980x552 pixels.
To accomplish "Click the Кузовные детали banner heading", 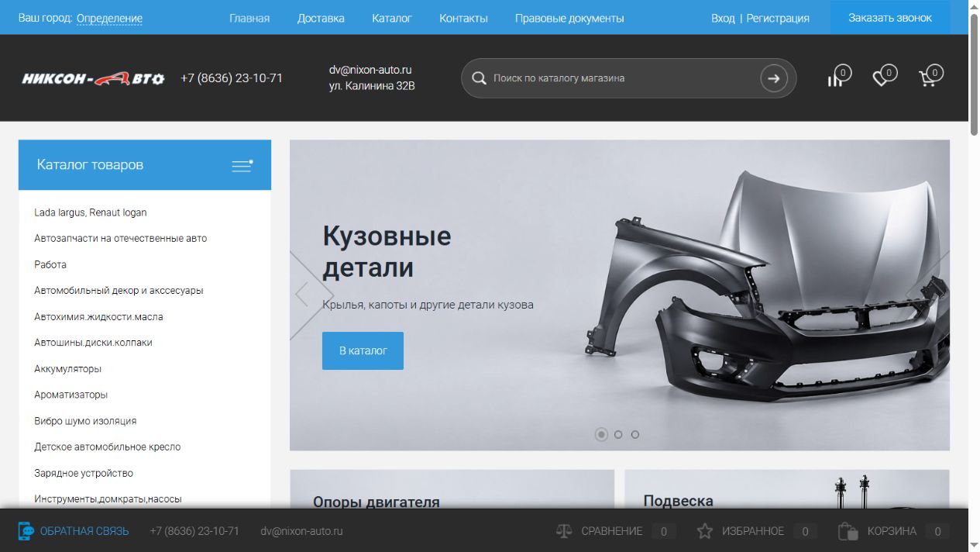I will point(387,251).
